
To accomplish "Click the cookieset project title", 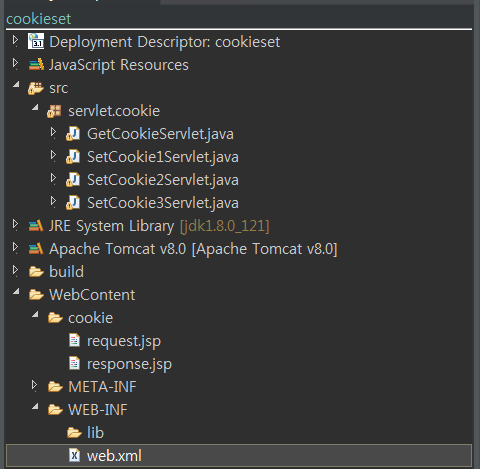I will [x=39, y=19].
